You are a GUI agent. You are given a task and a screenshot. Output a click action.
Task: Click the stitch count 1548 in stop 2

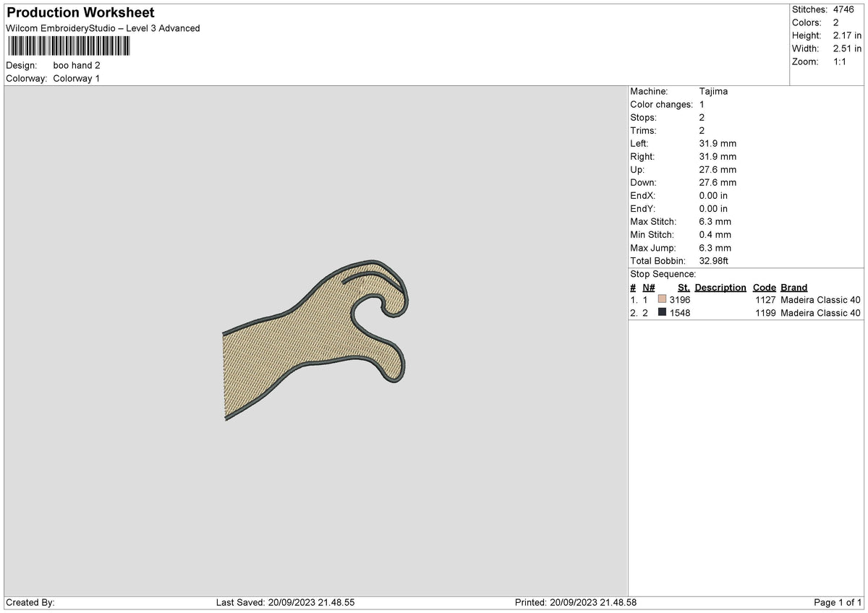[680, 313]
